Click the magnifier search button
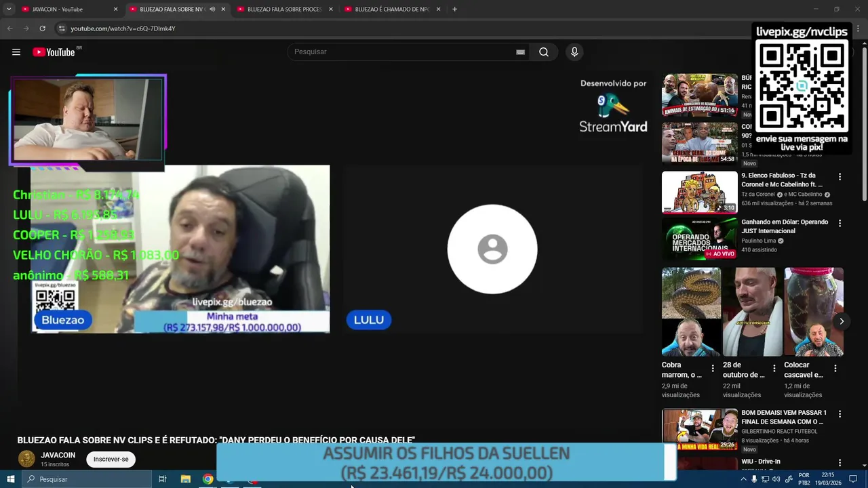The height and width of the screenshot is (488, 868). 544,52
